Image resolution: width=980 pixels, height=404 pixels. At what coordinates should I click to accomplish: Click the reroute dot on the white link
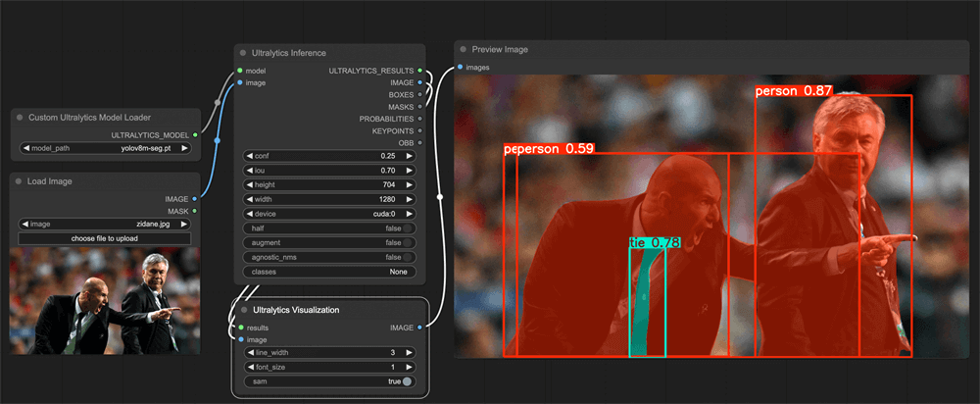point(440,197)
